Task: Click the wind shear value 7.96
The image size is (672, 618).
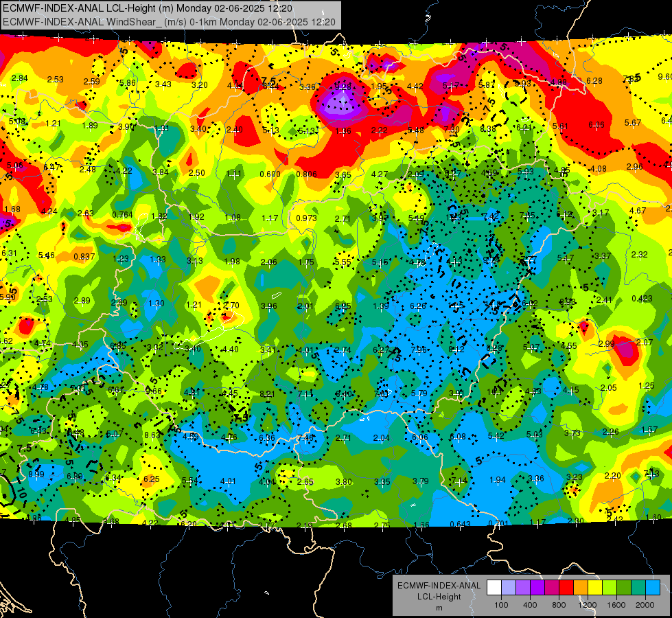Action: (419, 350)
